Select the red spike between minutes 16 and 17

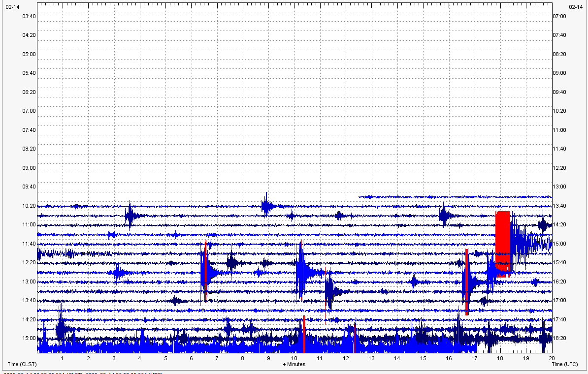[466, 281]
